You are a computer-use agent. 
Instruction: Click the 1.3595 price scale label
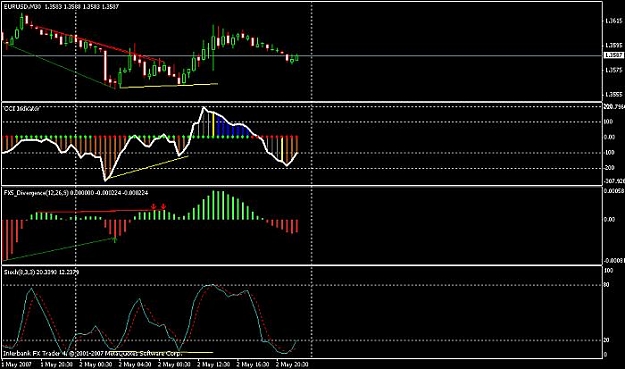pyautogui.click(x=613, y=45)
